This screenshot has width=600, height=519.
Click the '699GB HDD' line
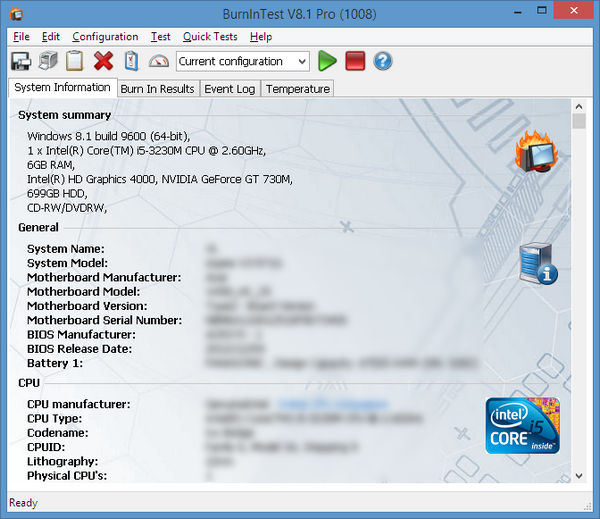click(x=57, y=194)
